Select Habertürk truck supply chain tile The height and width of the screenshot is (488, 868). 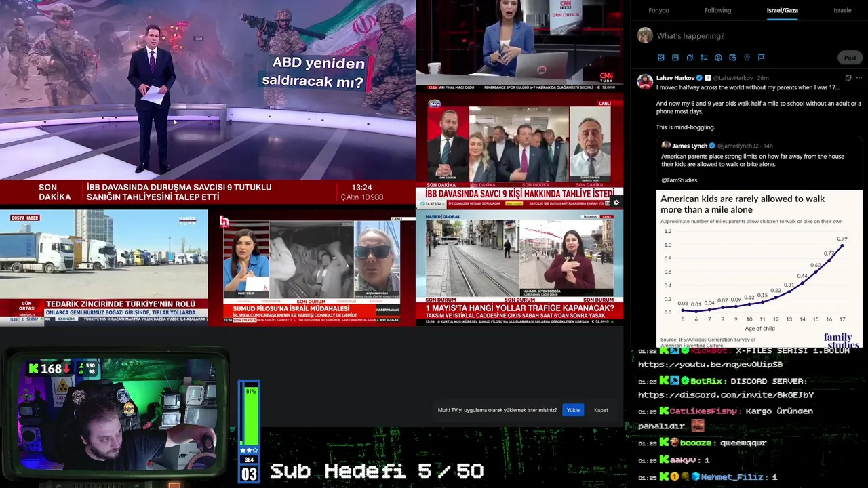(x=104, y=267)
